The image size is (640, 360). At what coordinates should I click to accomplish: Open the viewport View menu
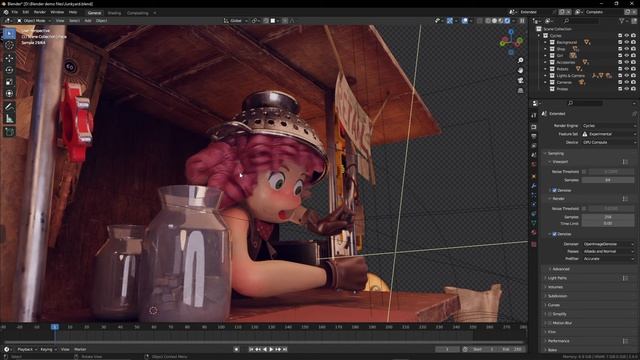(x=60, y=20)
